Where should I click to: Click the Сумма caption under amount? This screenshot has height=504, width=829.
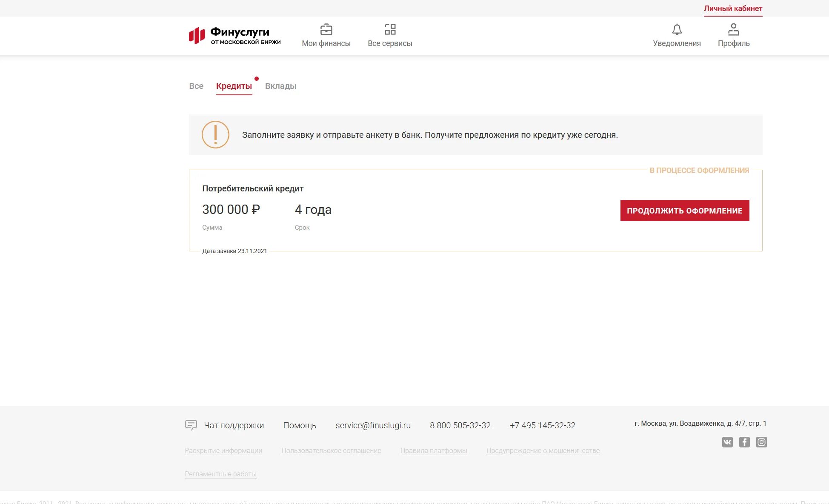pyautogui.click(x=212, y=228)
